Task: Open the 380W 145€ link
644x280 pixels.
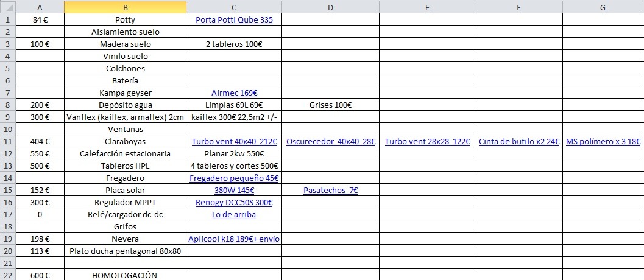Action: (234, 191)
